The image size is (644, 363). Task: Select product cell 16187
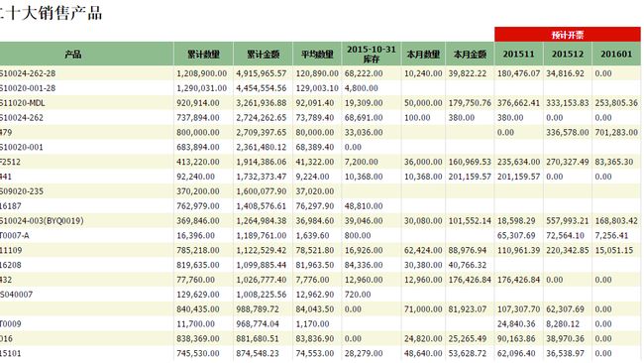tap(11, 206)
